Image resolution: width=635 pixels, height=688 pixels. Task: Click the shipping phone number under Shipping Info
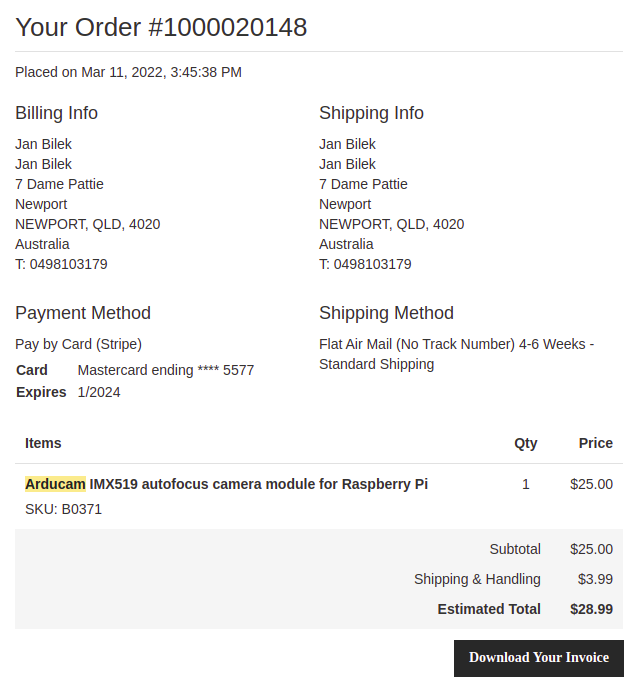pos(372,264)
